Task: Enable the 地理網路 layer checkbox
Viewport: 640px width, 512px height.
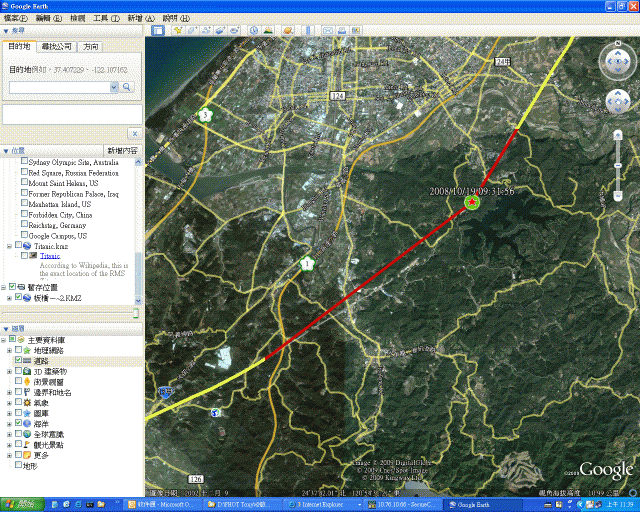Action: (18, 350)
